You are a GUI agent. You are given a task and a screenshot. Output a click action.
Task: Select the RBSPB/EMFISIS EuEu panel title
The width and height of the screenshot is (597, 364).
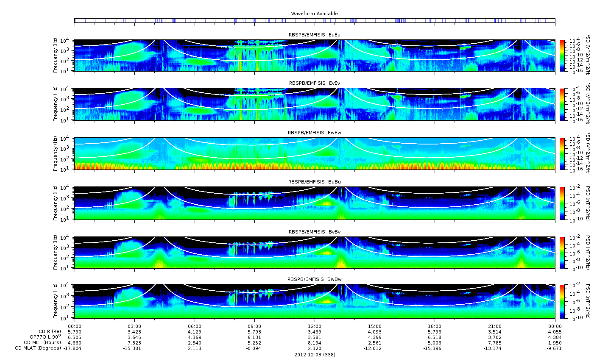tap(314, 34)
